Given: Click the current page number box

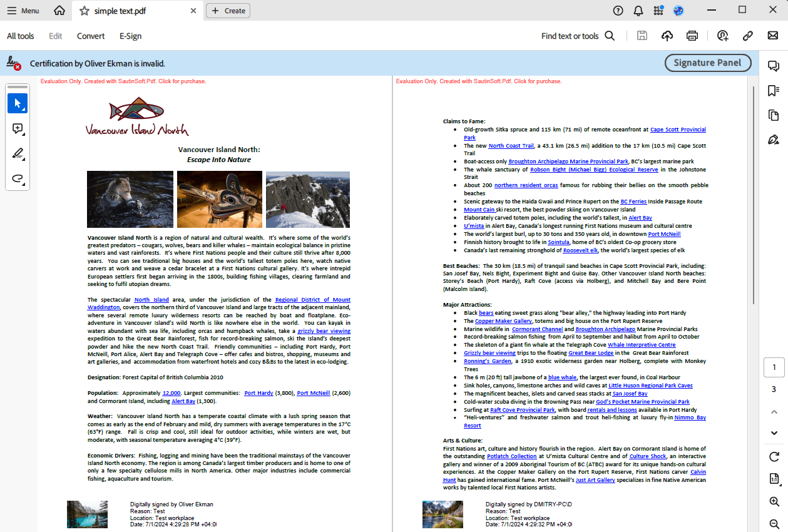Looking at the screenshot, I should 774,367.
